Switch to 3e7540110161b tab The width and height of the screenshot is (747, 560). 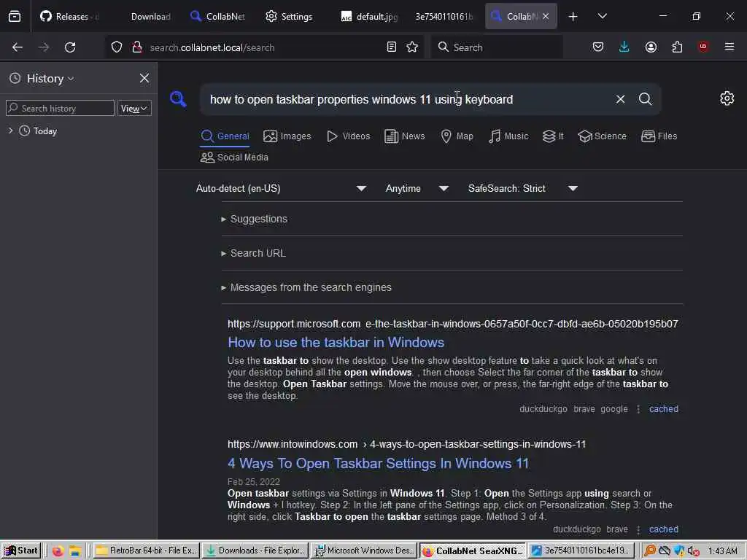[x=444, y=16]
